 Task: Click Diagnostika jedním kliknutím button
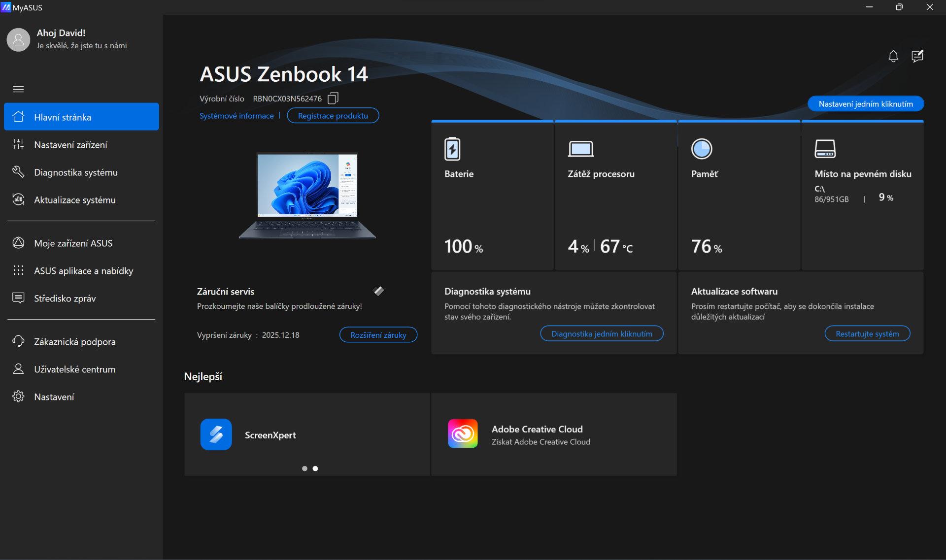(x=602, y=334)
